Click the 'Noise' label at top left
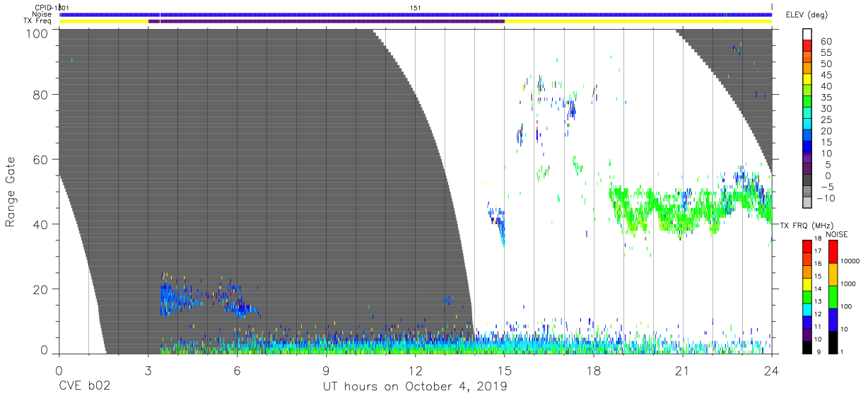 tap(42, 14)
